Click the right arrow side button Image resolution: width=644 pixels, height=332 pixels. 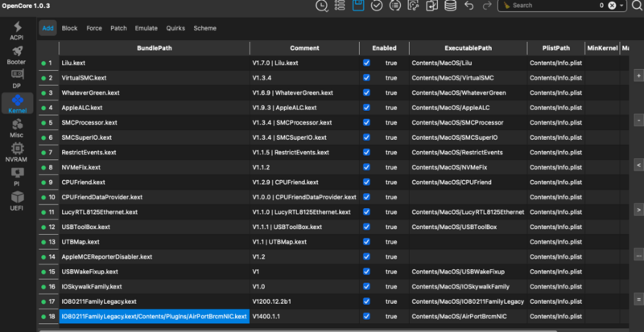(638, 210)
